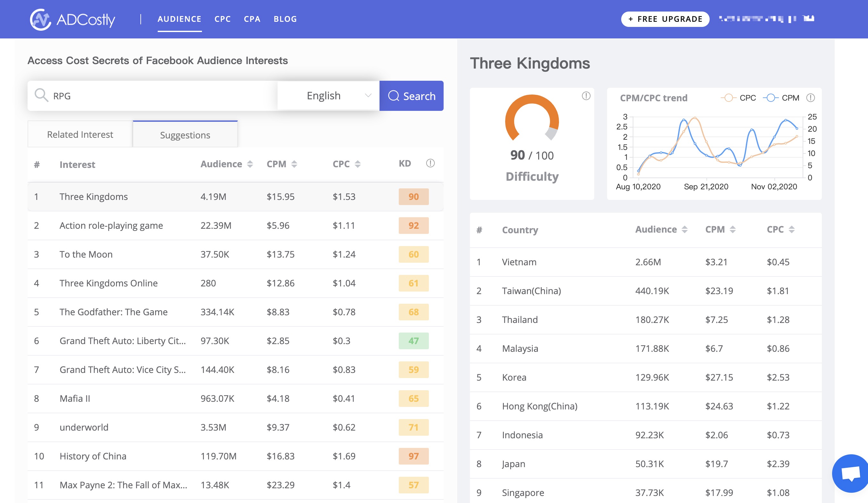This screenshot has width=868, height=503.
Task: Click Indonesia country row
Action: (646, 435)
